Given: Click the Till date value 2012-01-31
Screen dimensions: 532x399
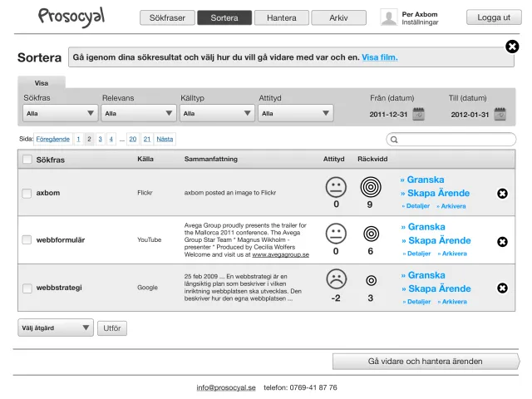Looking at the screenshot, I should (470, 115).
